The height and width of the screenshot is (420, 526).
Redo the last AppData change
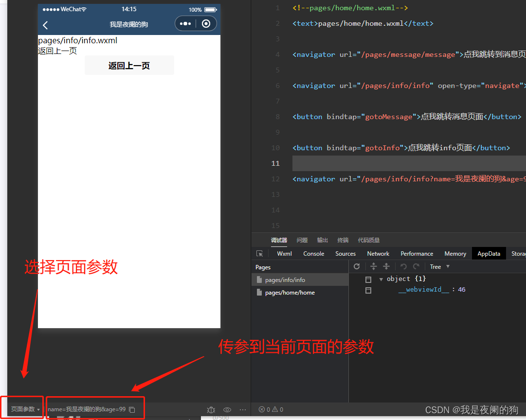417,266
